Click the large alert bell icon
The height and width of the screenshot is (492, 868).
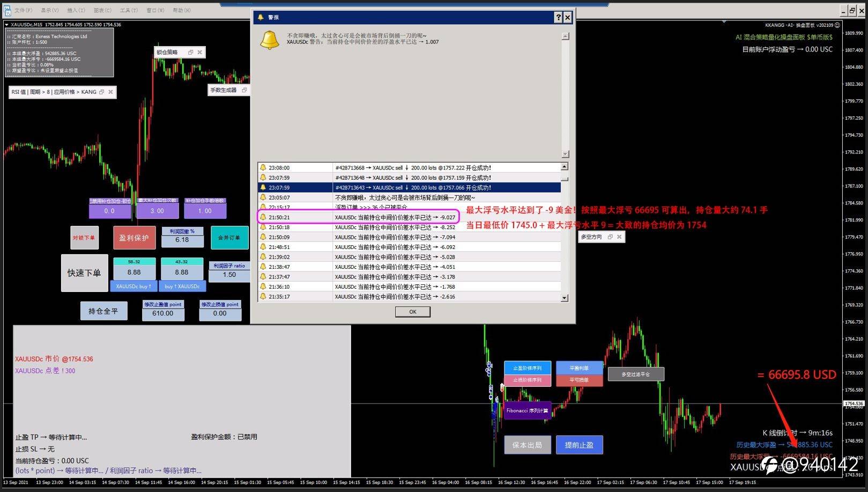tap(269, 40)
